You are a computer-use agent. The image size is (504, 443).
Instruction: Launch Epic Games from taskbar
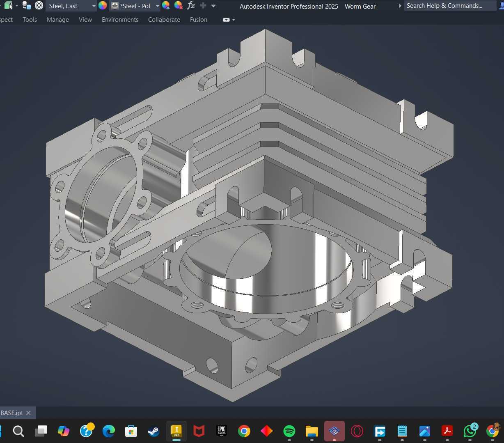[x=222, y=431]
